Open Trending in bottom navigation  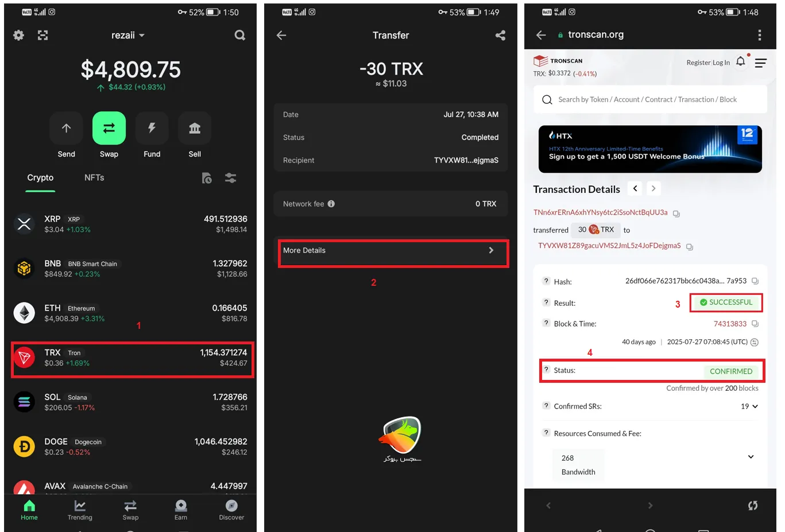80,509
